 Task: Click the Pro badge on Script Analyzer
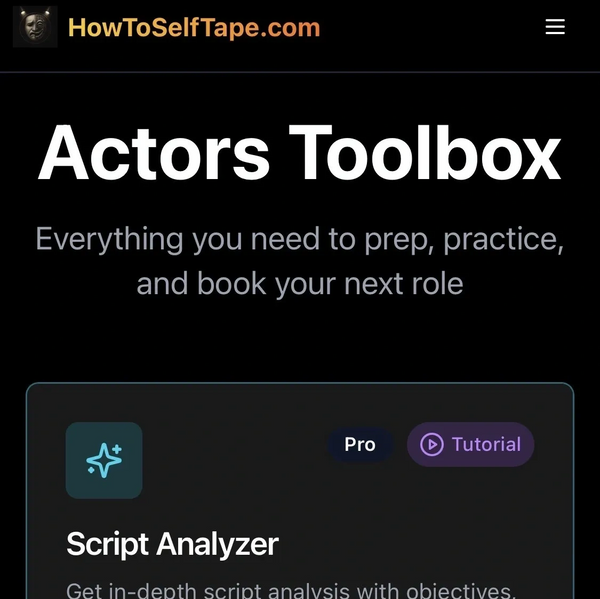pyautogui.click(x=360, y=444)
